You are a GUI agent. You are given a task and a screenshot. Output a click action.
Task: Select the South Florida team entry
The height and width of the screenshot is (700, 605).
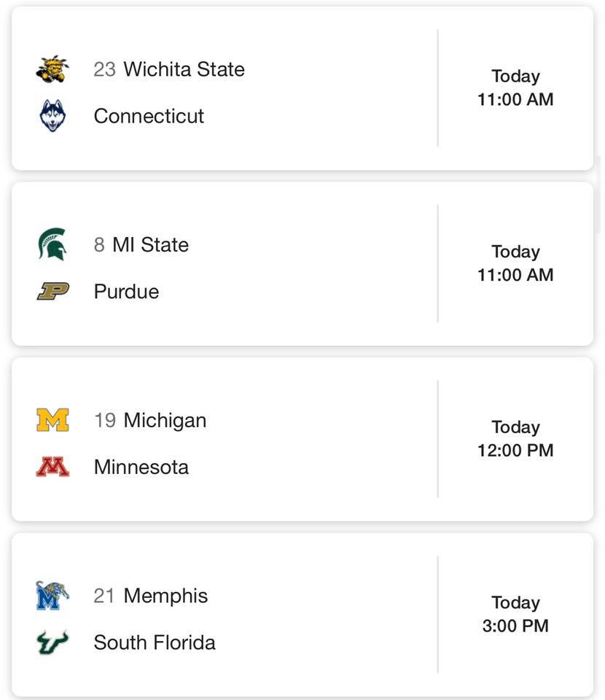coord(155,642)
